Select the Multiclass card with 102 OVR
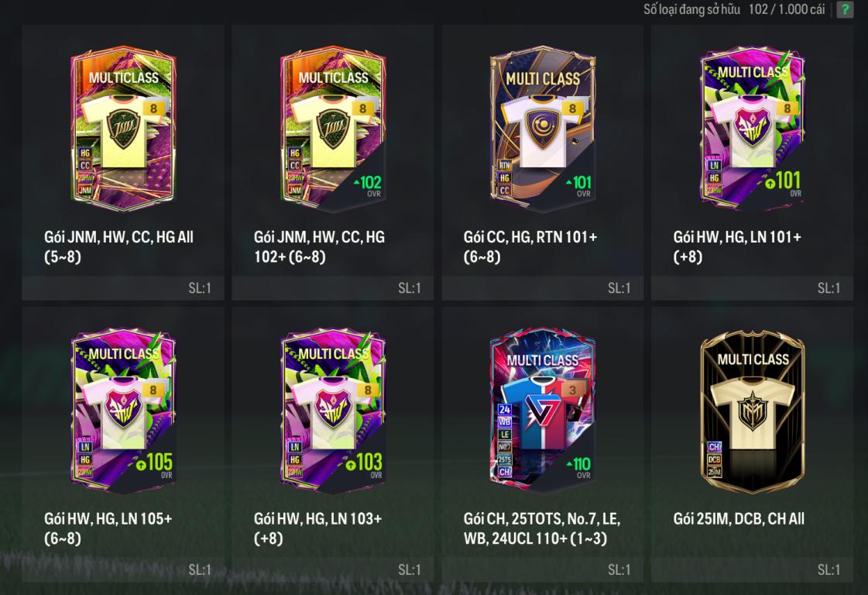This screenshot has height=595, width=868. pyautogui.click(x=333, y=129)
